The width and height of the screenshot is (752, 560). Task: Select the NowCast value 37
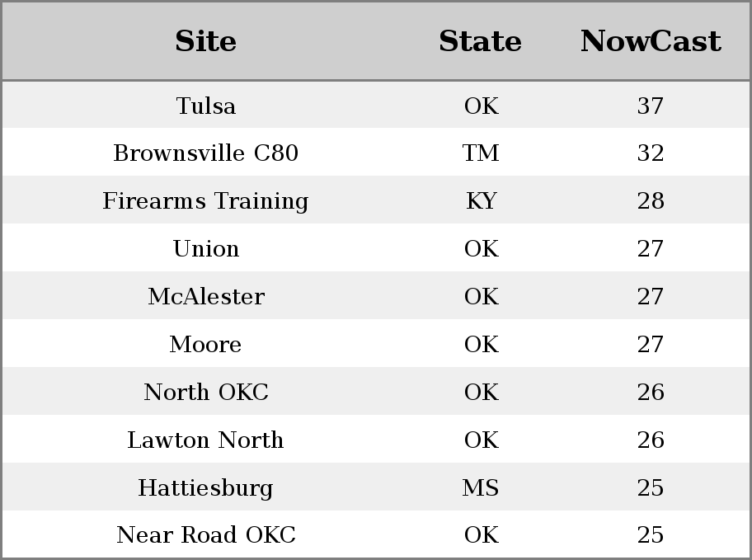[651, 106]
